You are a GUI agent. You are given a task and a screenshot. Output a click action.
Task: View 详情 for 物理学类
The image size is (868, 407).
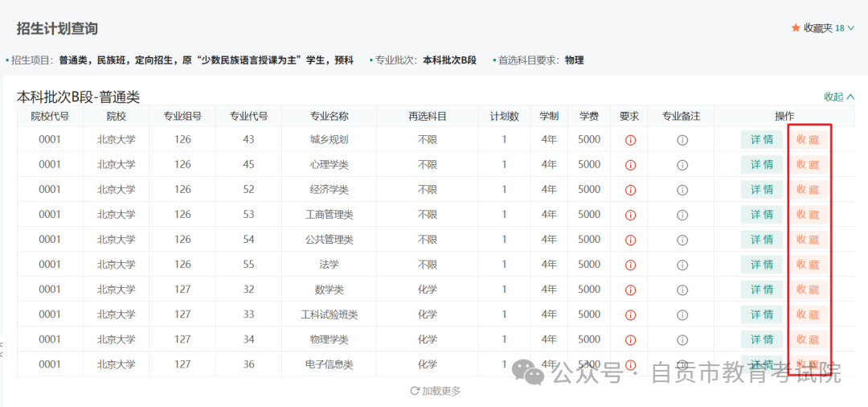tap(762, 339)
